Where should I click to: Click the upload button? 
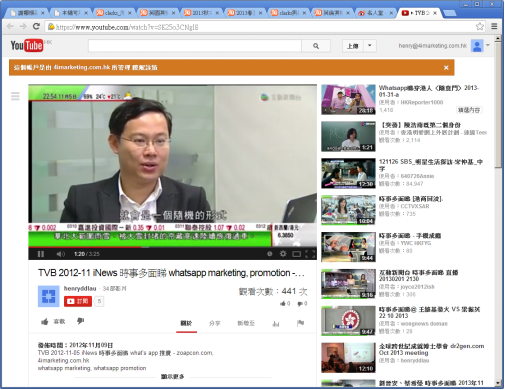353,46
